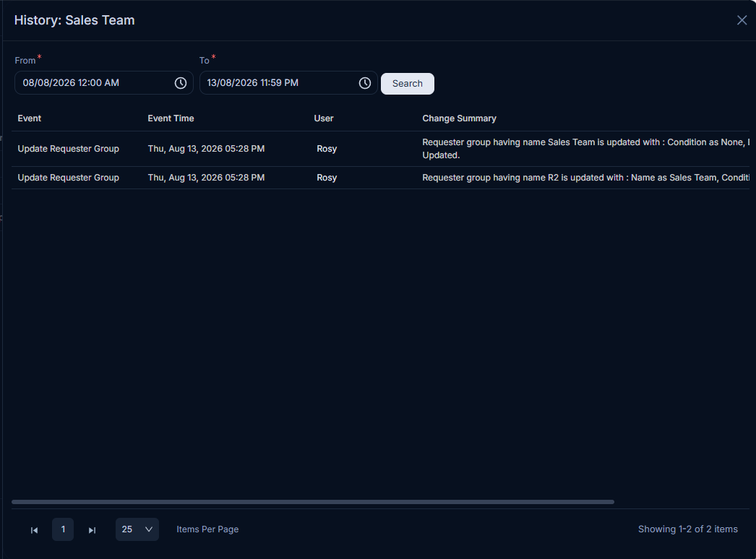Screen dimensions: 756x559
Task: Click the Search button
Action: [408, 83]
